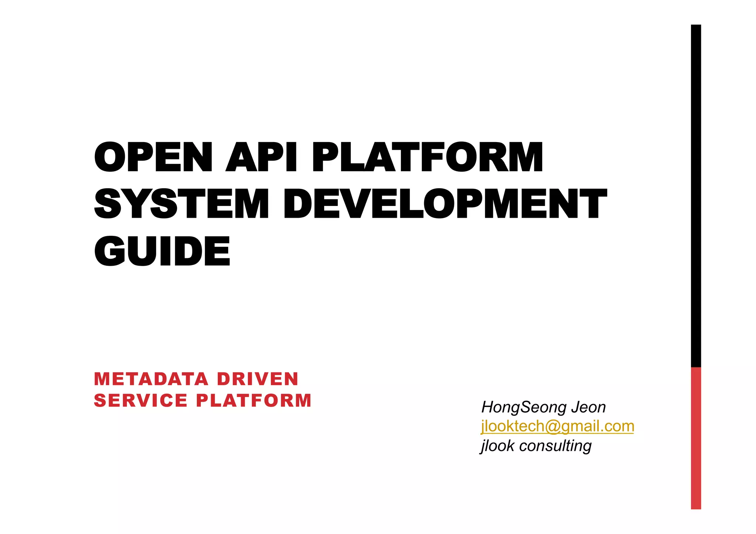756x534 pixels.
Task: Click the word SERVICE in subtitle
Action: point(141,400)
